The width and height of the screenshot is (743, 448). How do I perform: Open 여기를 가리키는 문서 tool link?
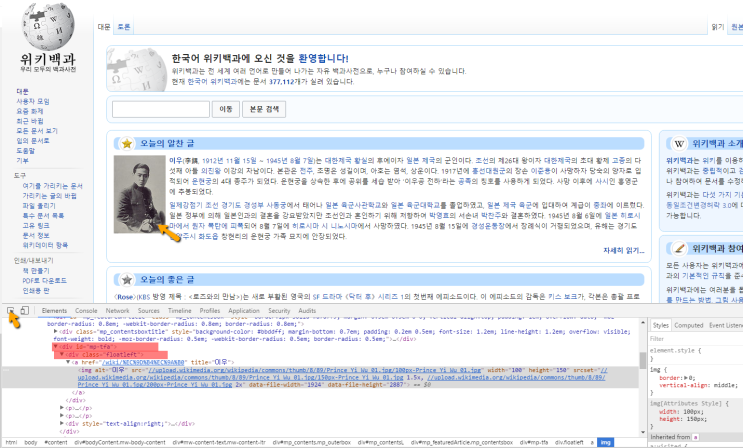point(53,186)
